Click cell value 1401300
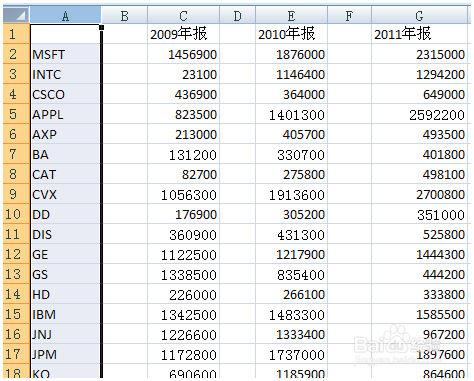Image resolution: width=474 pixels, height=381 pixels. point(291,114)
